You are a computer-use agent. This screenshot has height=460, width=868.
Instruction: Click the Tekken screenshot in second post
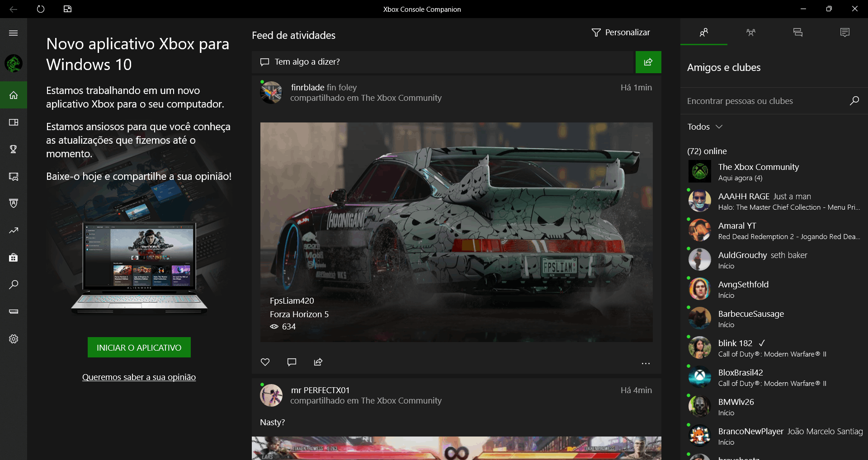tap(456, 448)
